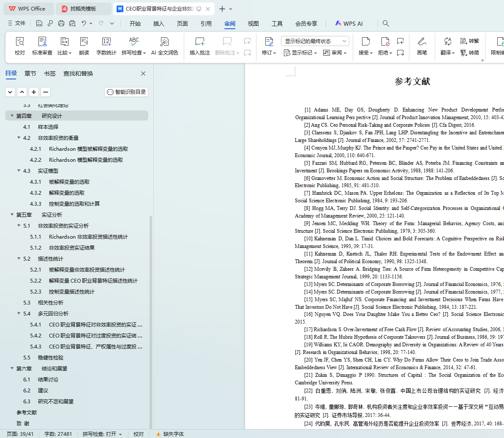Switch to the 引用 ribbon tab
504x438 pixels.
click(x=206, y=24)
